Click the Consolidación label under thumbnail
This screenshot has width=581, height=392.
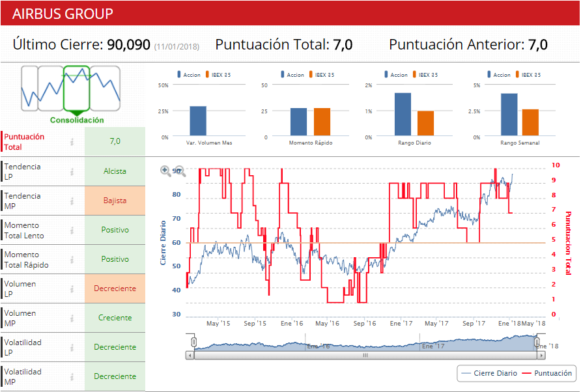[x=77, y=120]
